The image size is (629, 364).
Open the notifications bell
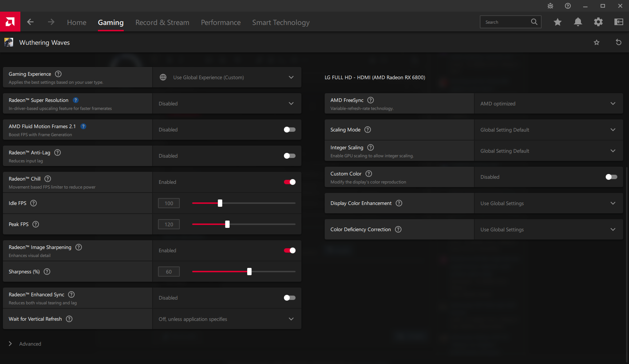578,22
